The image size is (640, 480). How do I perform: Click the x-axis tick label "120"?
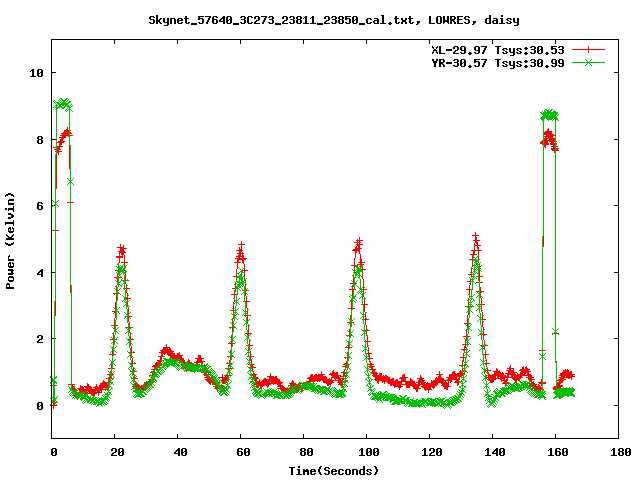coord(432,452)
